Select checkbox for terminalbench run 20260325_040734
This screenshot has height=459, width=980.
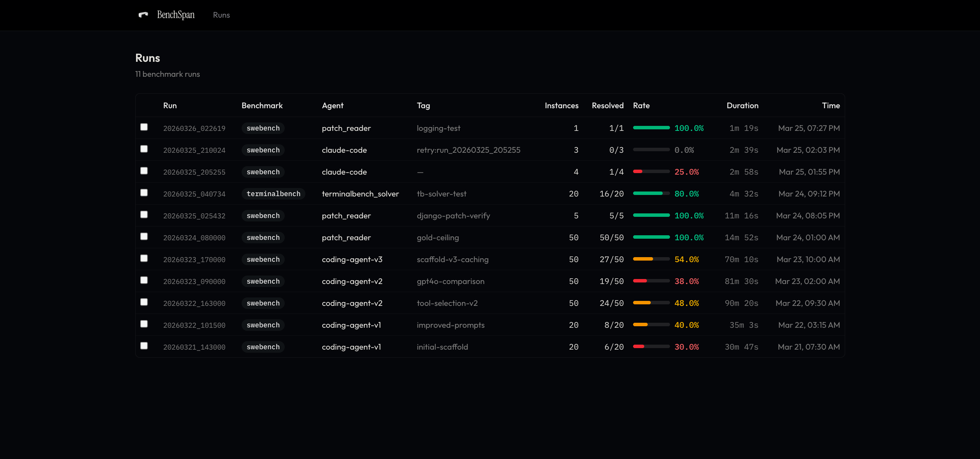144,193
